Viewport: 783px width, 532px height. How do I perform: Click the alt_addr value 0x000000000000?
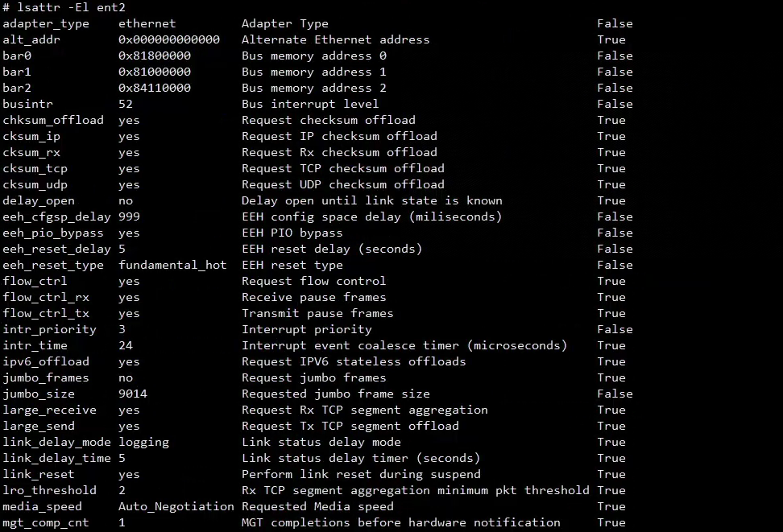tap(168, 39)
